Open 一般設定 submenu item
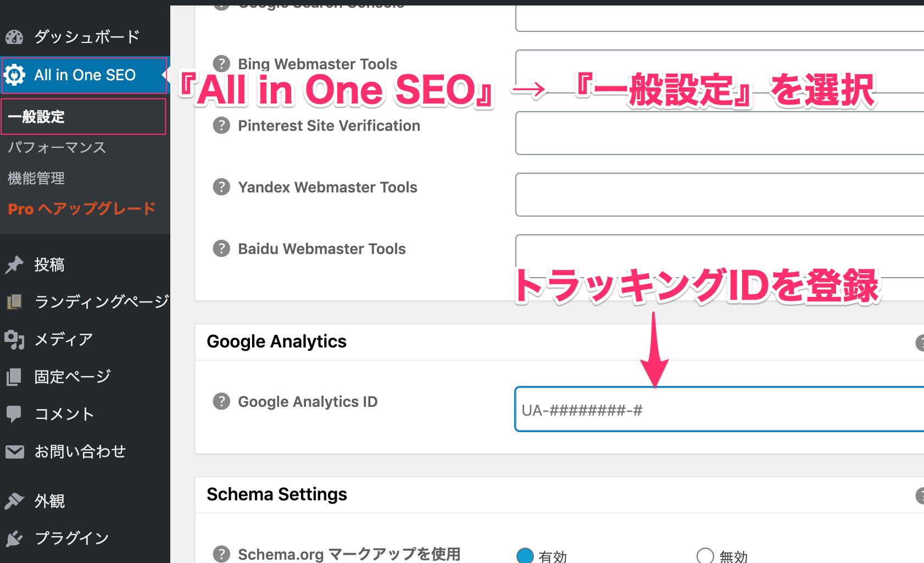Image resolution: width=924 pixels, height=563 pixels. click(x=36, y=117)
